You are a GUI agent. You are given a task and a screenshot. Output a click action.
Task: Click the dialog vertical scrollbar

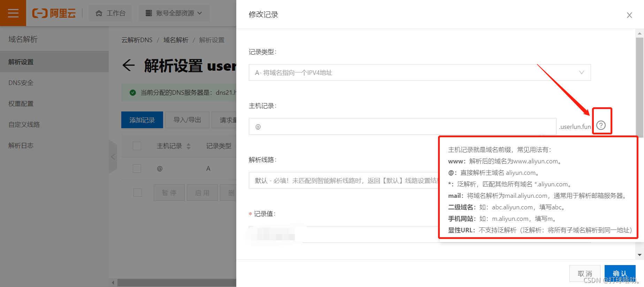[639, 87]
